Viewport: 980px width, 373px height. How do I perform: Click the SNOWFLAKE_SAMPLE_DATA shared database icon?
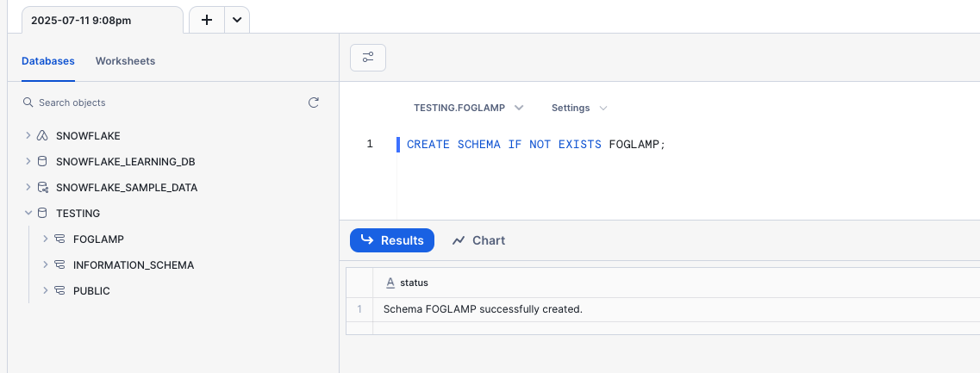point(42,188)
